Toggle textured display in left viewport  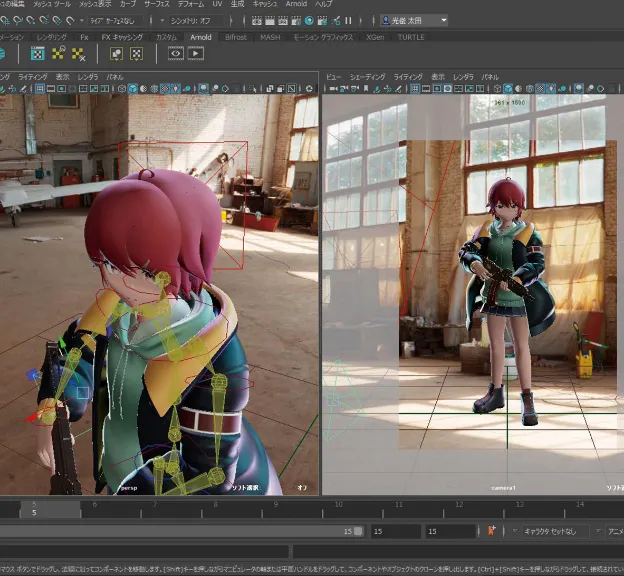pos(165,89)
